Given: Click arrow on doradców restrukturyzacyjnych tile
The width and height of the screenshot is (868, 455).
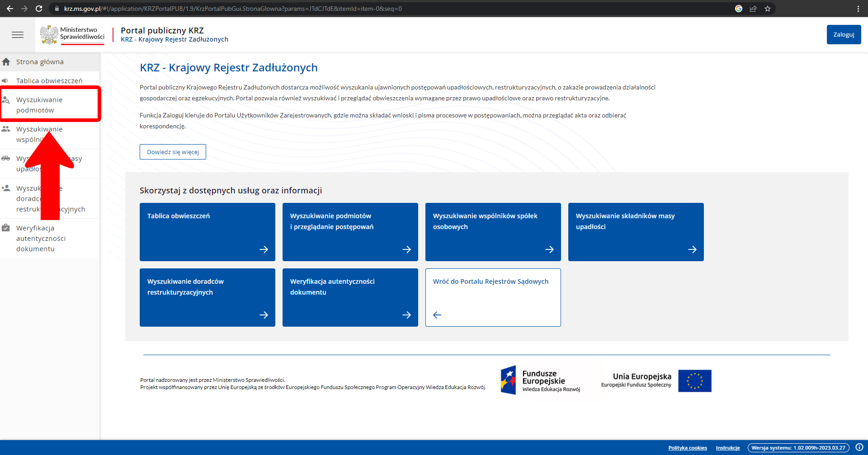Looking at the screenshot, I should click(264, 315).
